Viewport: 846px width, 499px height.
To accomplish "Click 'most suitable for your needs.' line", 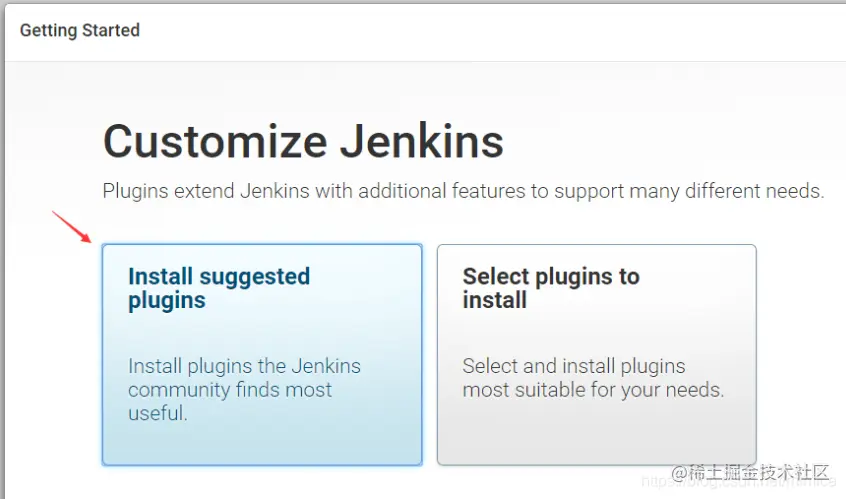I will (x=593, y=390).
